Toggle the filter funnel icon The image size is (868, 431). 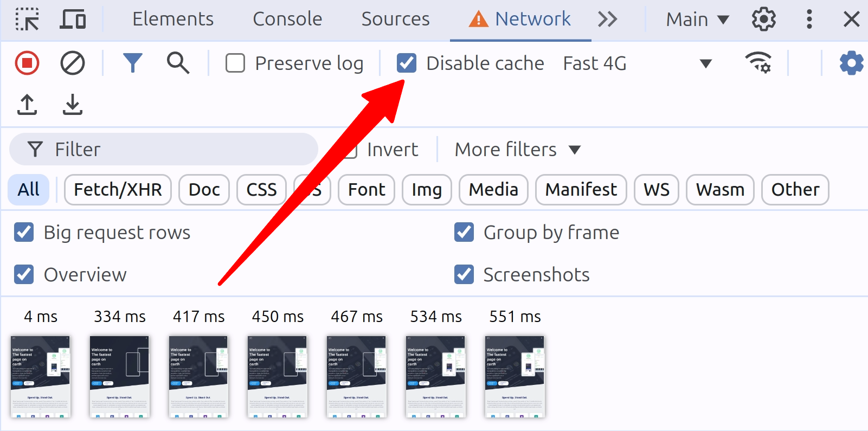(x=133, y=63)
